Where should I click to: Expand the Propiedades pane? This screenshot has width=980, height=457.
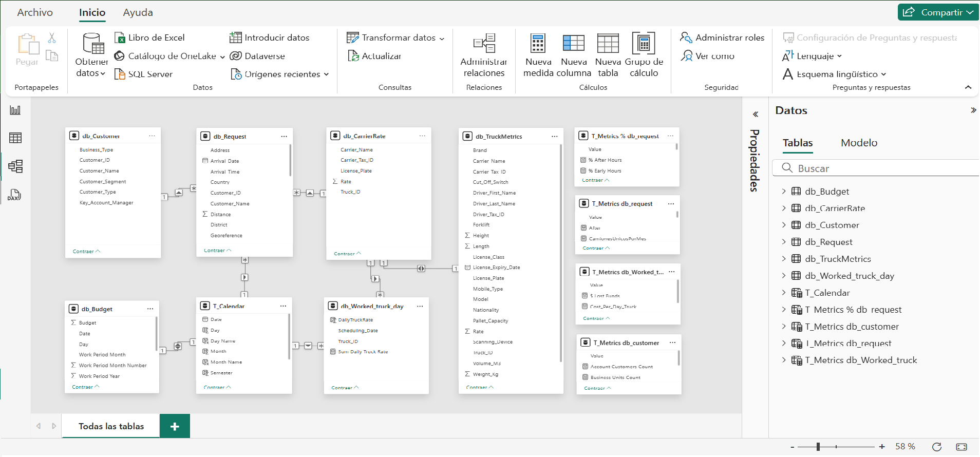coord(756,115)
